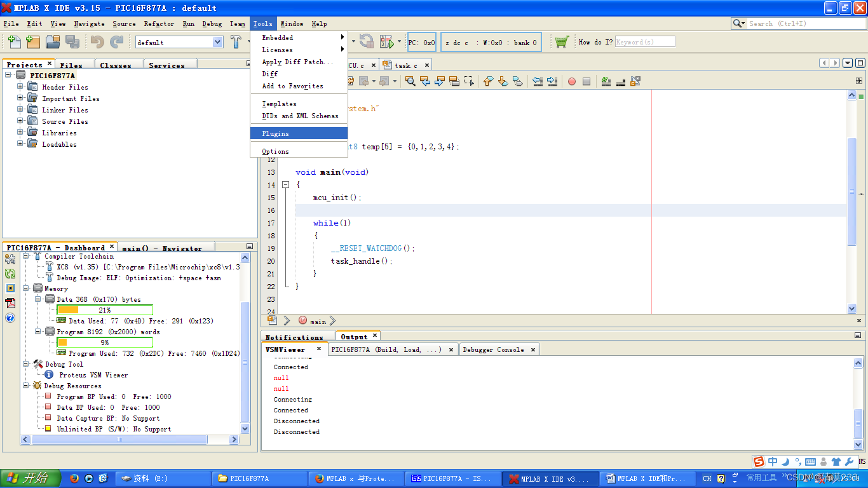Viewport: 868px width, 488px height.
Task: Click the Shift Line Left icon
Action: tap(538, 81)
